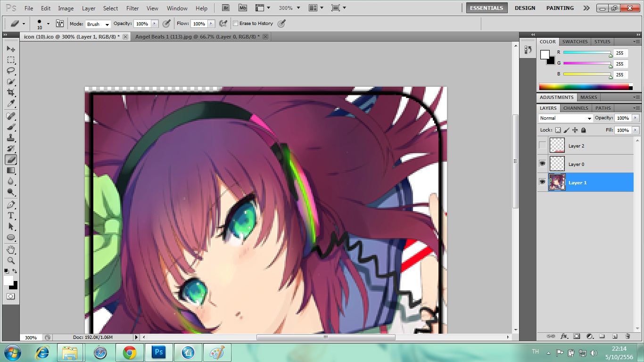Toggle Quick Mask mode
This screenshot has width=644, height=362.
[x=10, y=296]
